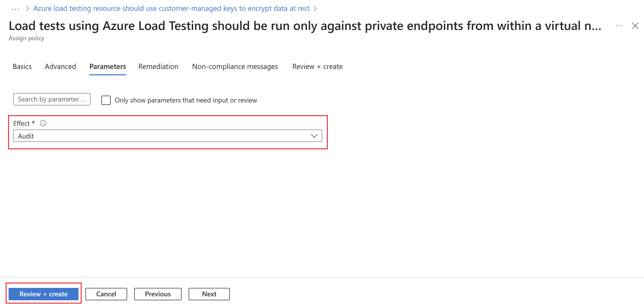Click the Cancel button
This screenshot has height=307, width=644.
(106, 293)
